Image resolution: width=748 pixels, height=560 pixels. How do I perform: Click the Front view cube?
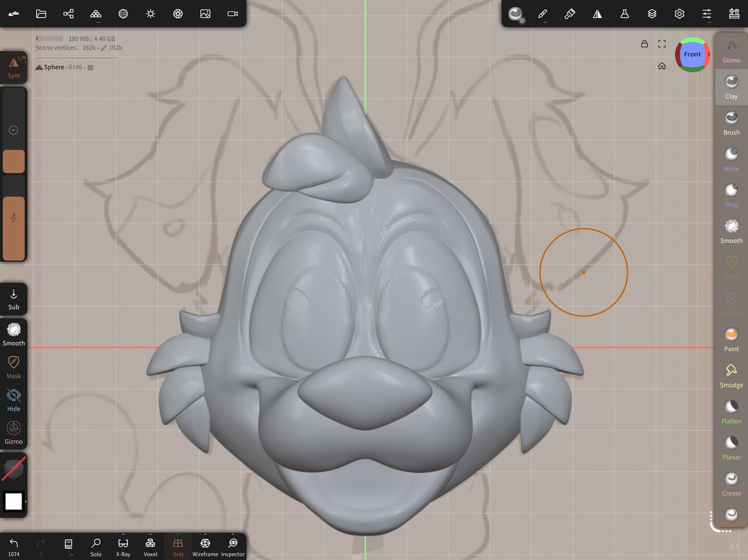692,54
